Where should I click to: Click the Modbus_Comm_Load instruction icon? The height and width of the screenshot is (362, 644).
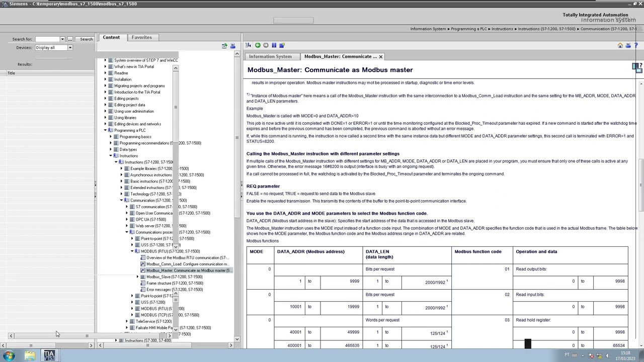tap(143, 264)
